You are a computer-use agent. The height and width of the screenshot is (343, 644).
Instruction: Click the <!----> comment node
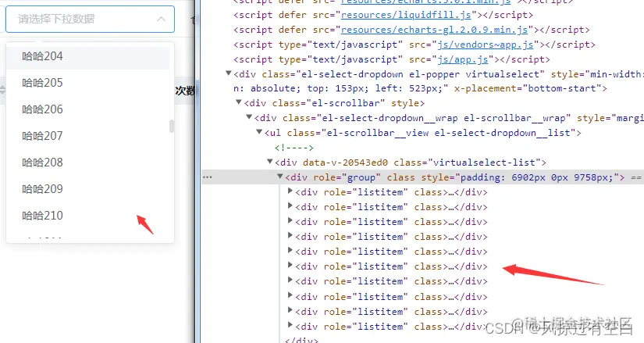pyautogui.click(x=294, y=148)
